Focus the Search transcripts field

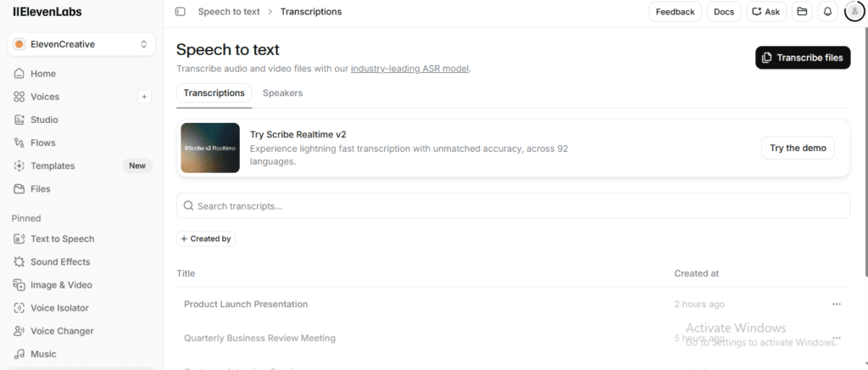pos(513,206)
